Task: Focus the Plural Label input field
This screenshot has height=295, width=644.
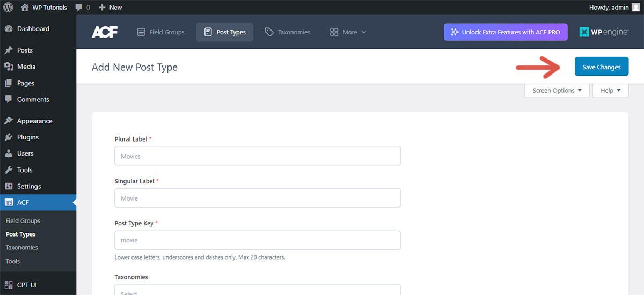Action: point(258,156)
